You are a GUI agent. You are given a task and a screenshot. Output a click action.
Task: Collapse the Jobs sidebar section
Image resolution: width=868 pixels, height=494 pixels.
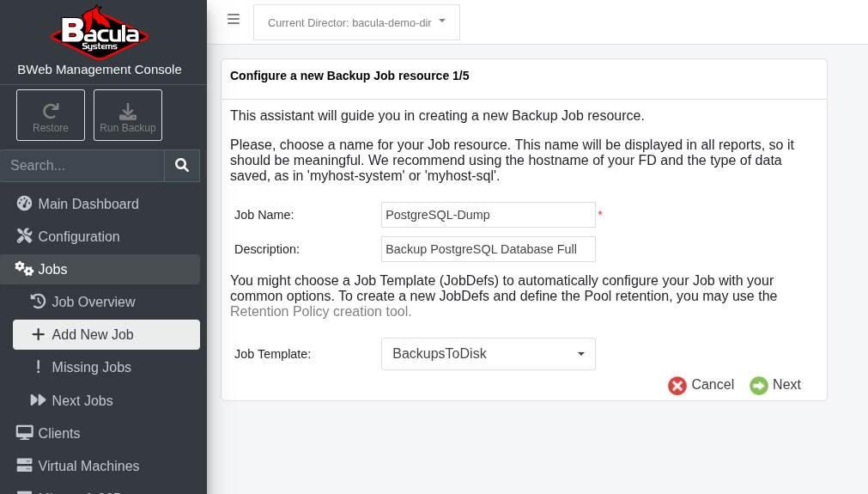click(52, 269)
